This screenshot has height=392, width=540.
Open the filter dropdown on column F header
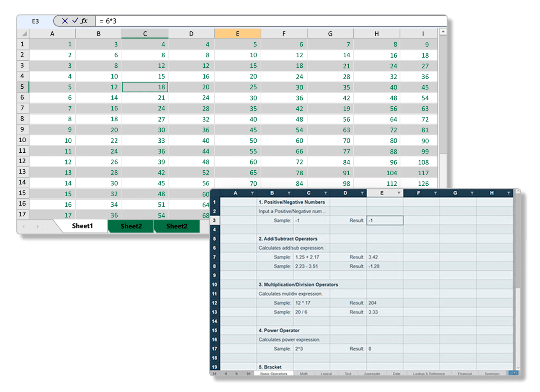pyautogui.click(x=436, y=193)
